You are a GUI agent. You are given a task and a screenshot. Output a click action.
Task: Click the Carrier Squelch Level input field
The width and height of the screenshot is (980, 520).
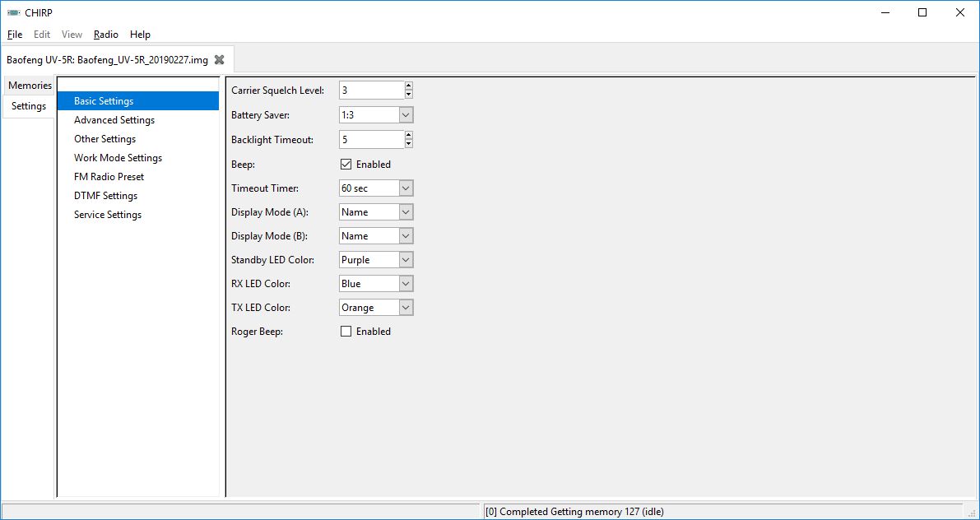[370, 91]
